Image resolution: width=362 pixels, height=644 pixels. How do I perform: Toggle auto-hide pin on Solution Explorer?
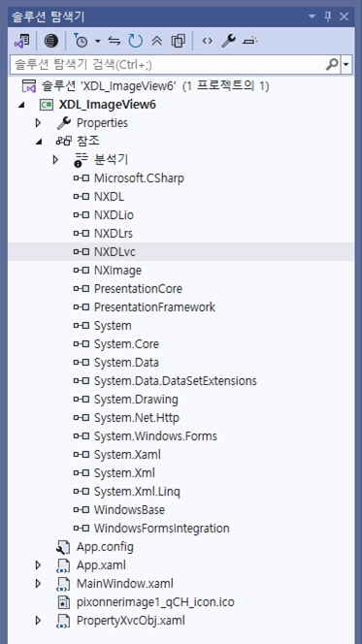point(328,16)
